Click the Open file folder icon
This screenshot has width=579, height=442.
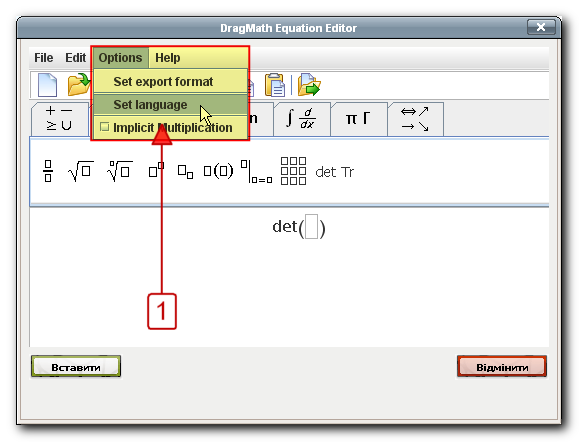pos(79,85)
